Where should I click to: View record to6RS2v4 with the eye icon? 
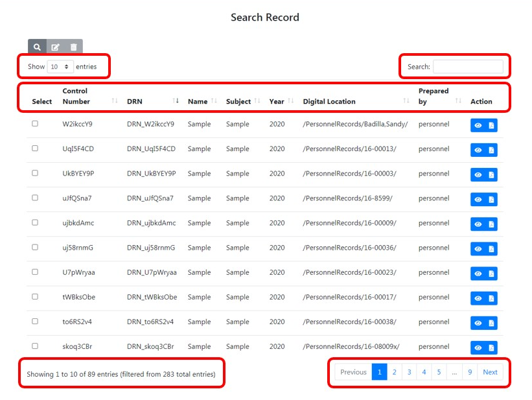coord(478,323)
